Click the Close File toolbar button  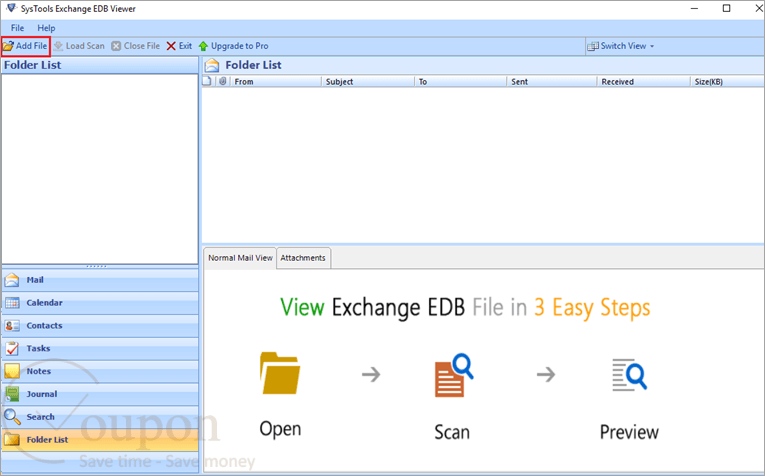136,46
